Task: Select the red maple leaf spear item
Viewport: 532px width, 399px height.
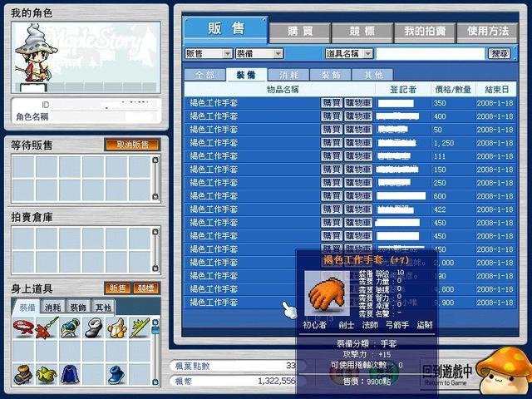Action: click(47, 328)
